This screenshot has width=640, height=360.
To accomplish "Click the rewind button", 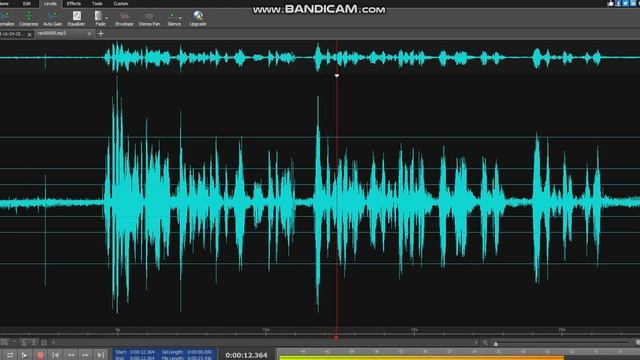I will [71, 355].
